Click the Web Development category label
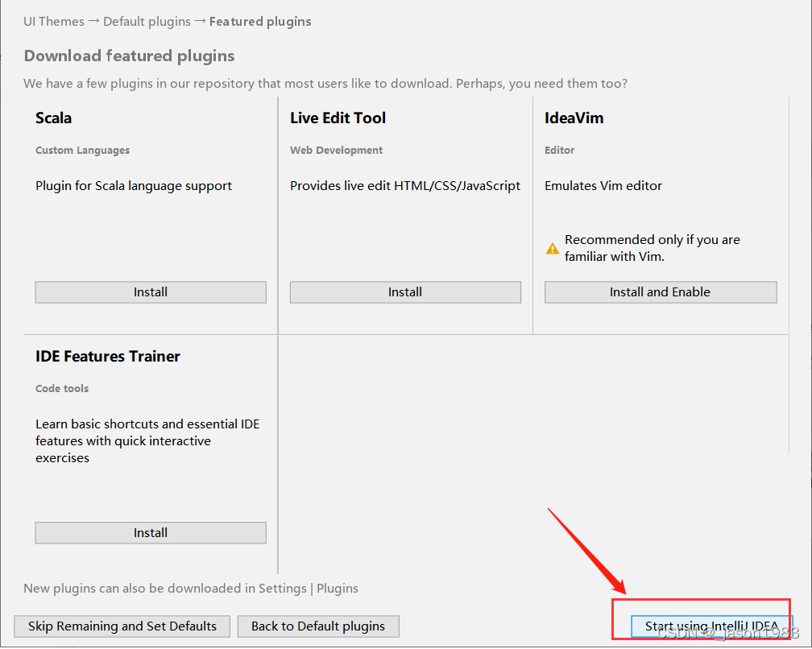Image resolution: width=812 pixels, height=649 pixels. point(336,151)
